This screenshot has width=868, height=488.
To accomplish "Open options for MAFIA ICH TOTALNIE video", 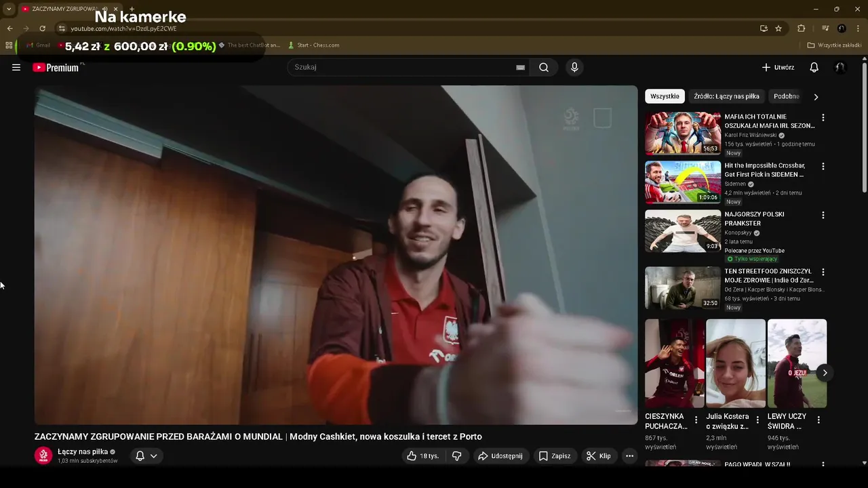I will (x=823, y=117).
